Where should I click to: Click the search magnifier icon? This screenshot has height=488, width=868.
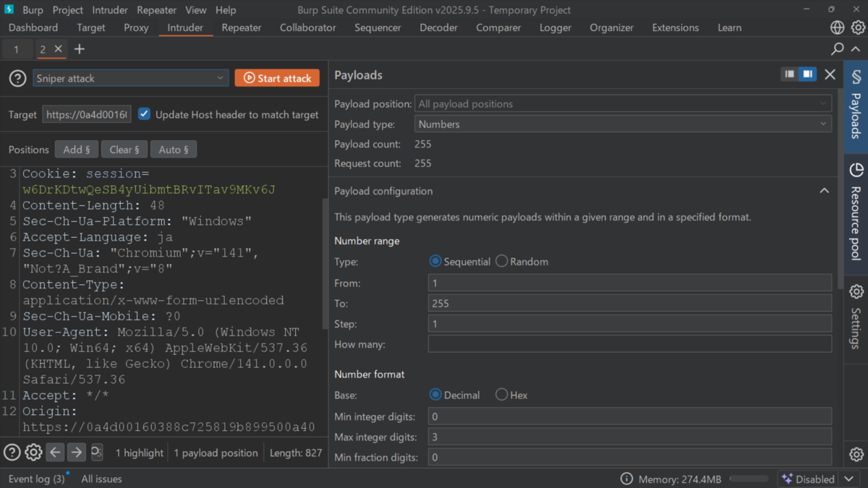(838, 49)
